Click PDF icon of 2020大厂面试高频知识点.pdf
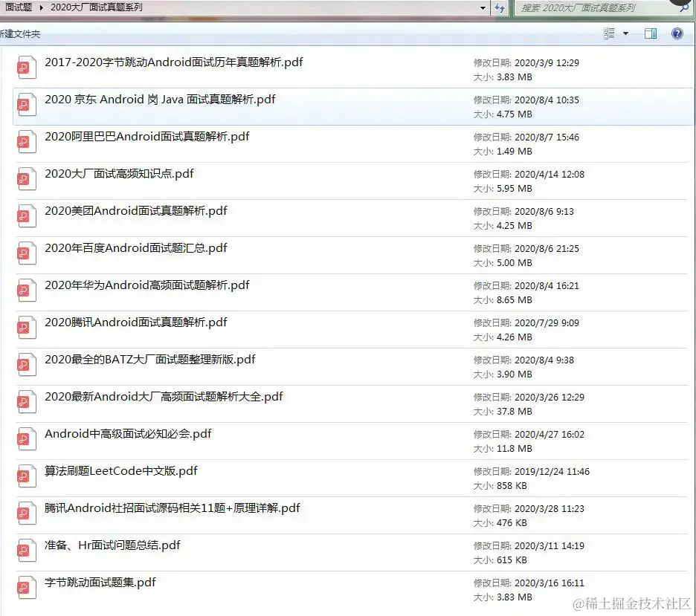 point(26,179)
